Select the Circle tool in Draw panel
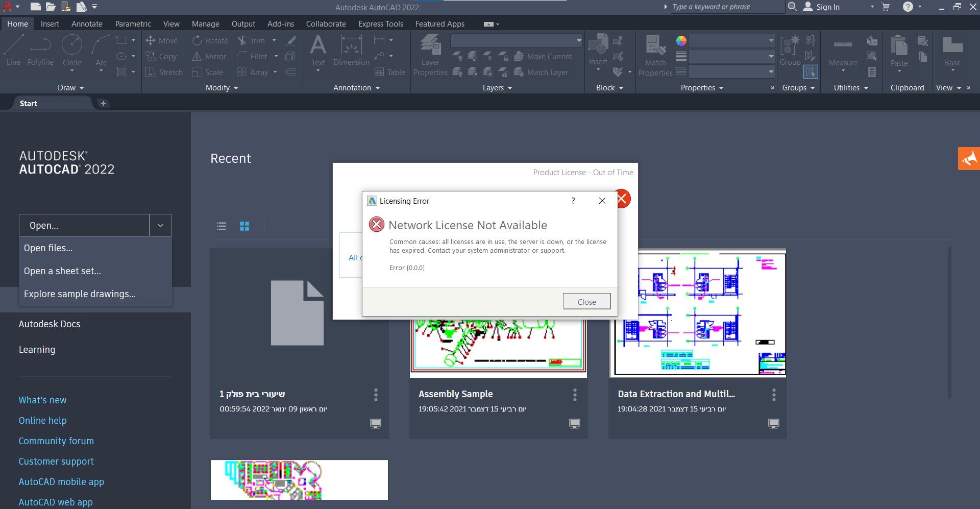The image size is (980, 509). tap(72, 50)
